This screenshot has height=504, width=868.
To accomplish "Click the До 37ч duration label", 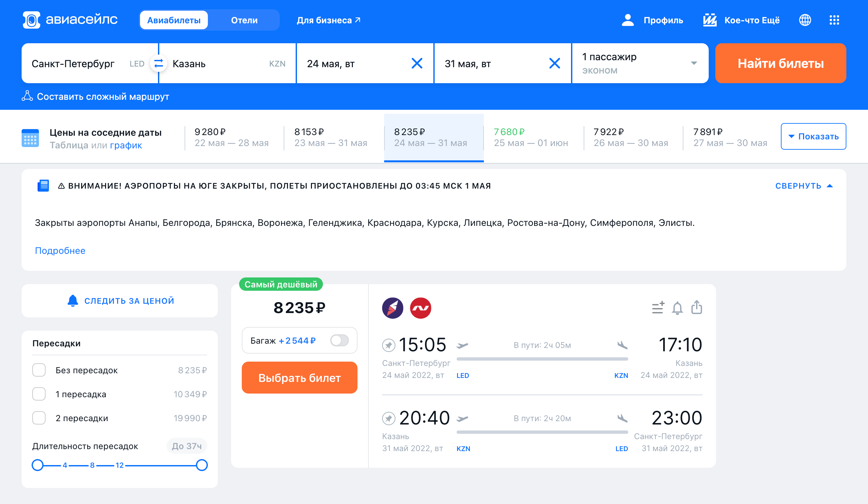I will point(187,446).
